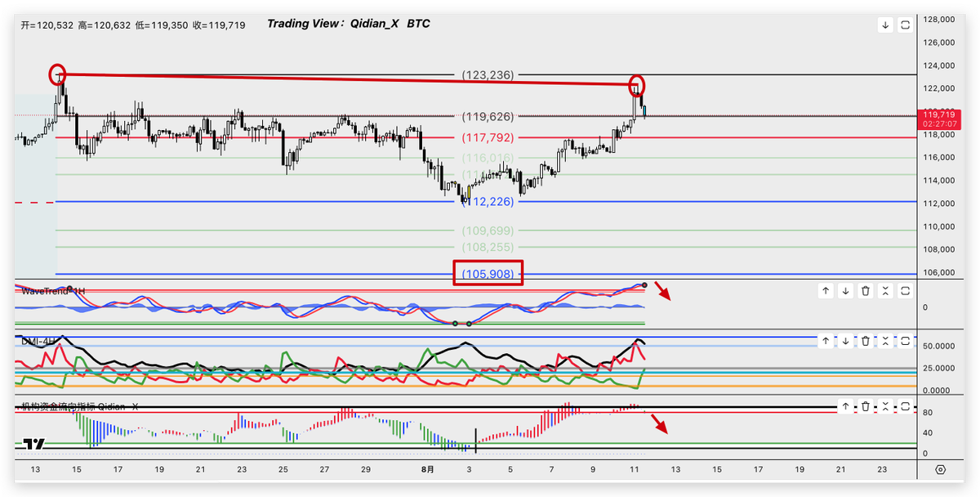Viewport: 980px width, 497px height.
Task: Move the DMI-4H pane up
Action: pos(826,341)
